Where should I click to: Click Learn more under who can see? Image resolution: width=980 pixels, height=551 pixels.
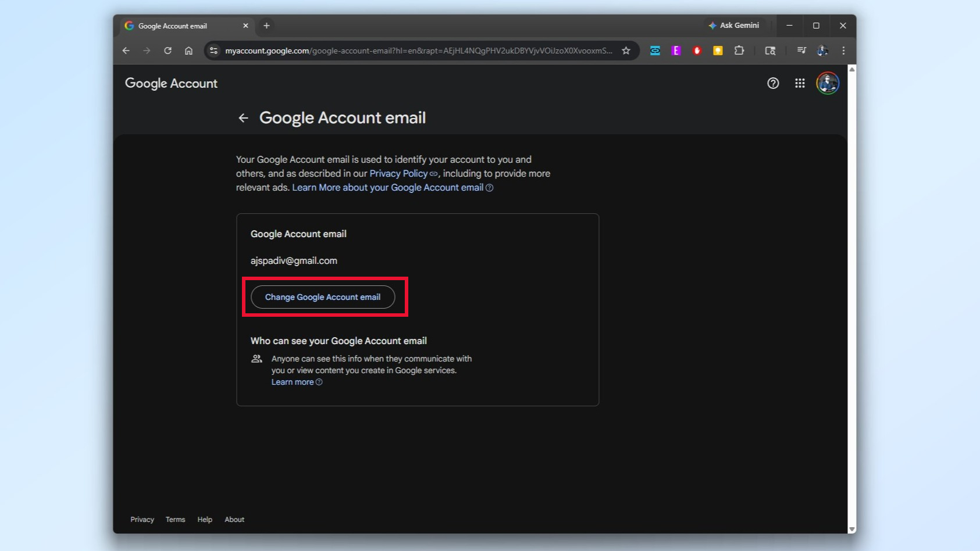[293, 382]
